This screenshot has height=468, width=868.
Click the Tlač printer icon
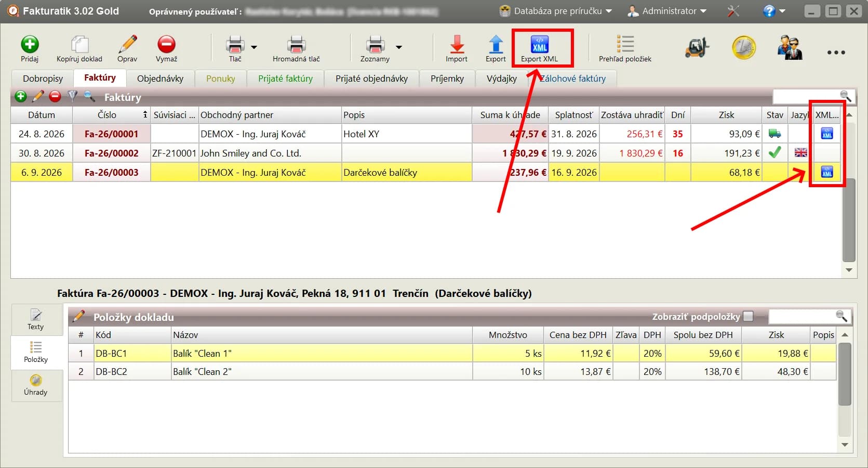tap(235, 45)
